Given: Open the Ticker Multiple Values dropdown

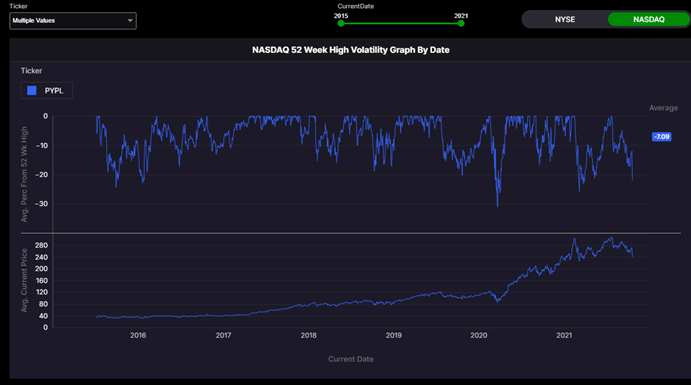Looking at the screenshot, I should 73,21.
